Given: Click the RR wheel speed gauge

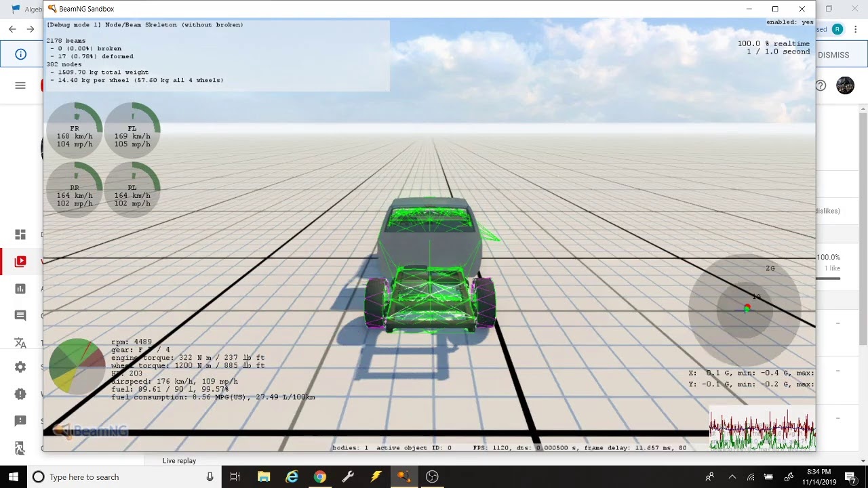Looking at the screenshot, I should pos(75,189).
